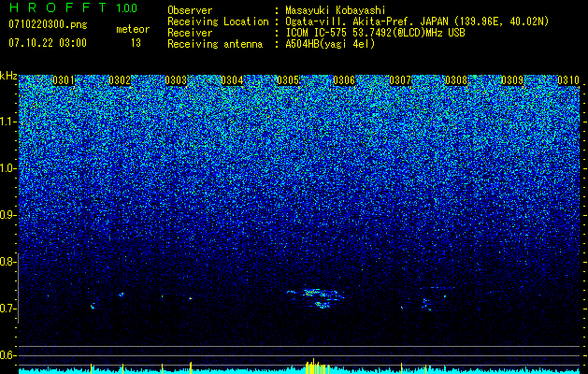588x374 pixels.
Task: Click the timestamp 07.10.22 03:00
Action: click(x=48, y=43)
